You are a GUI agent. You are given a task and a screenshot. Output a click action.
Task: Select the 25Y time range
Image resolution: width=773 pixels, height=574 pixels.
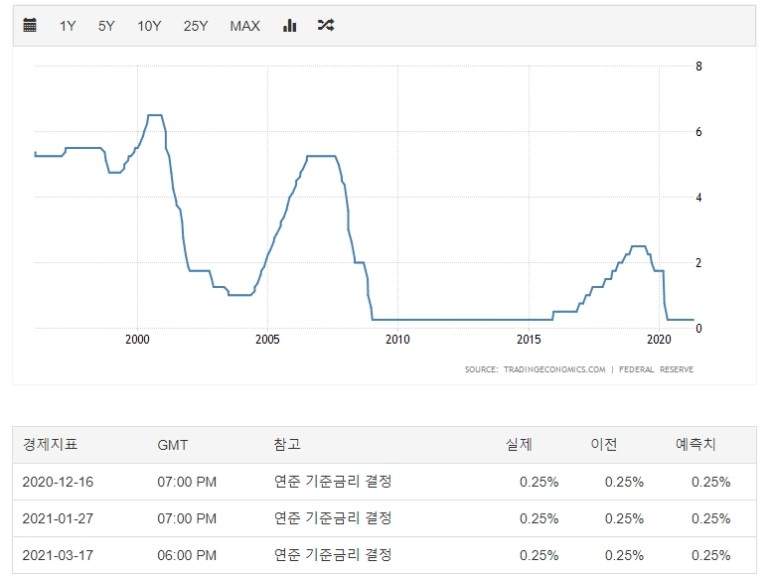pyautogui.click(x=196, y=26)
